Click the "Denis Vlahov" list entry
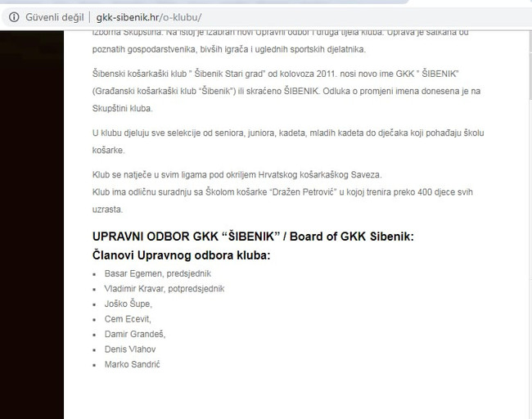This screenshot has height=419, width=532. pos(131,349)
